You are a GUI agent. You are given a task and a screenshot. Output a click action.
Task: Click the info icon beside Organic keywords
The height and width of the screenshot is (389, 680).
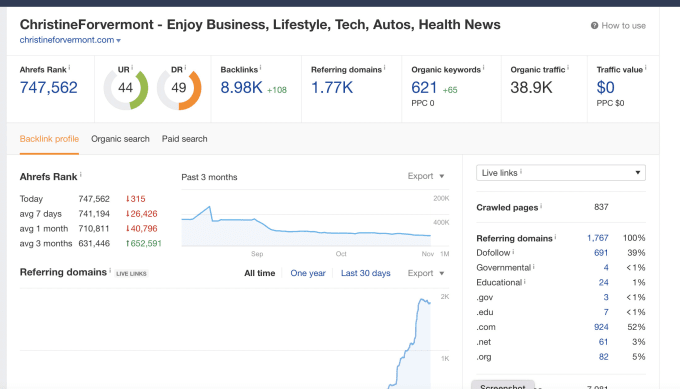pyautogui.click(x=483, y=68)
